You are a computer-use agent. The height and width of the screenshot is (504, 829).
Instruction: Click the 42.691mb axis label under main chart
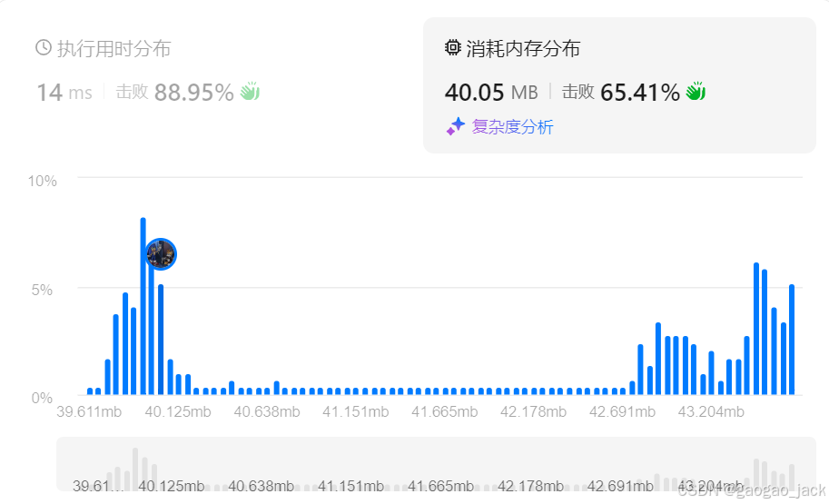pos(622,412)
